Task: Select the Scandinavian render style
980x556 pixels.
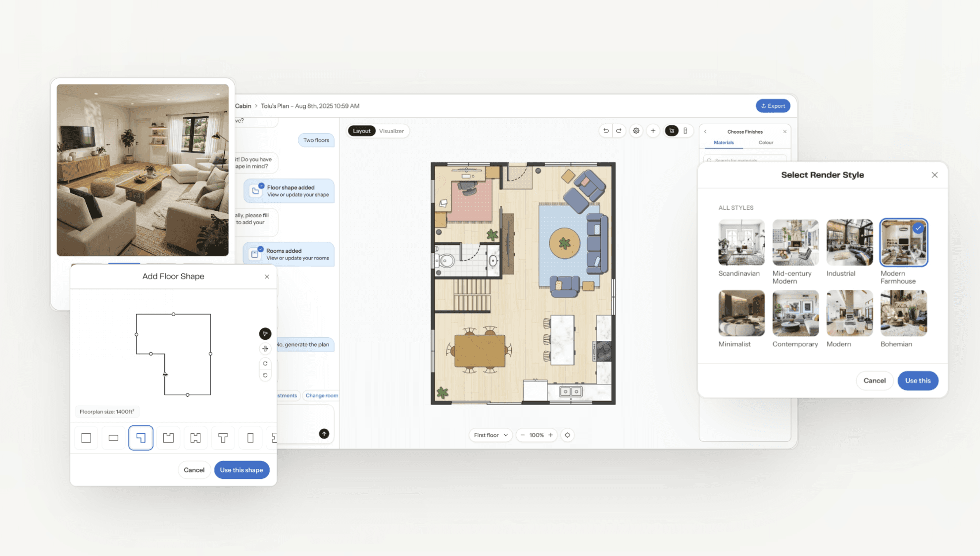Action: click(x=741, y=243)
